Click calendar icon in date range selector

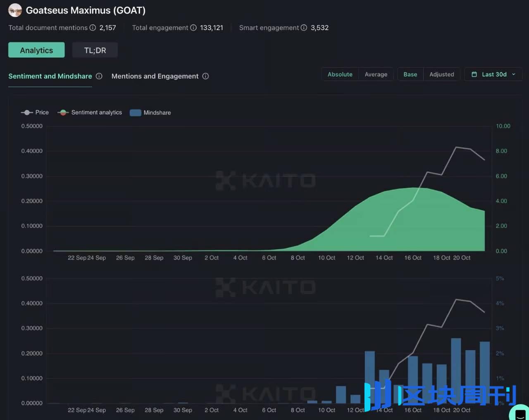474,74
